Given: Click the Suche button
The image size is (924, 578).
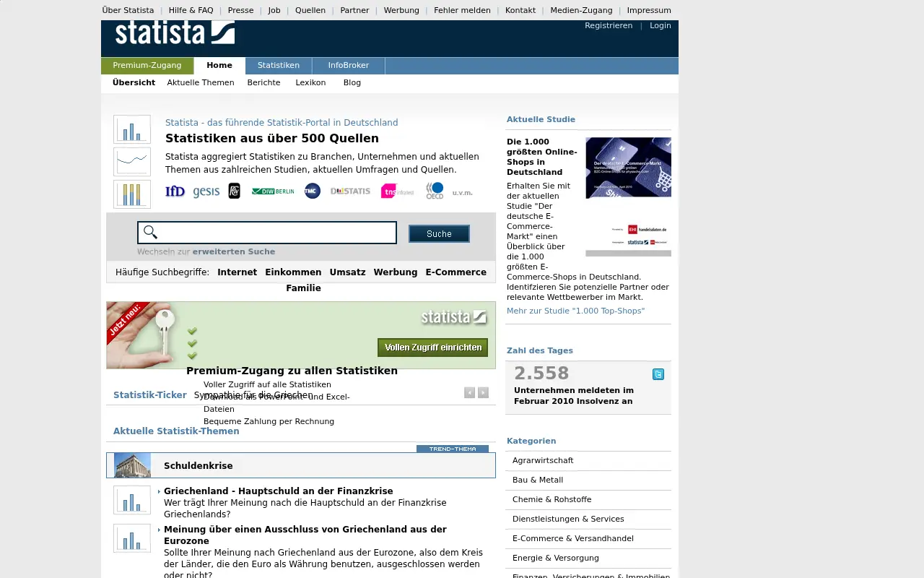Looking at the screenshot, I should tap(439, 233).
